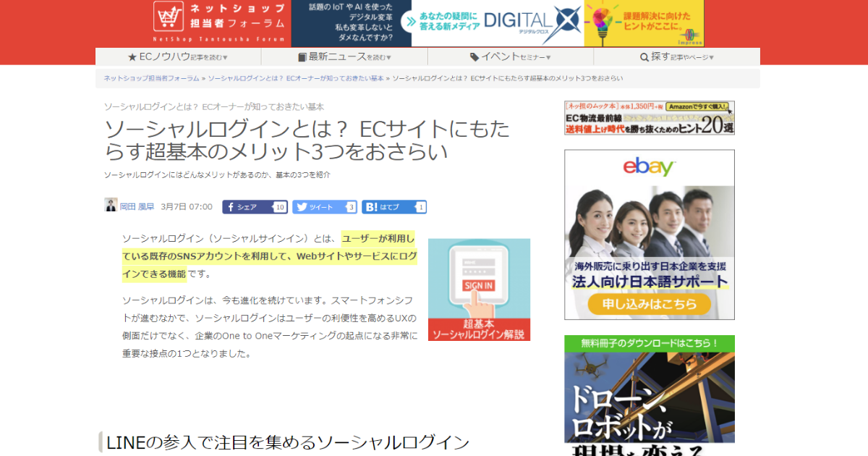Click the EC物流最前線 book ad banner
The image size is (868, 456).
point(650,118)
